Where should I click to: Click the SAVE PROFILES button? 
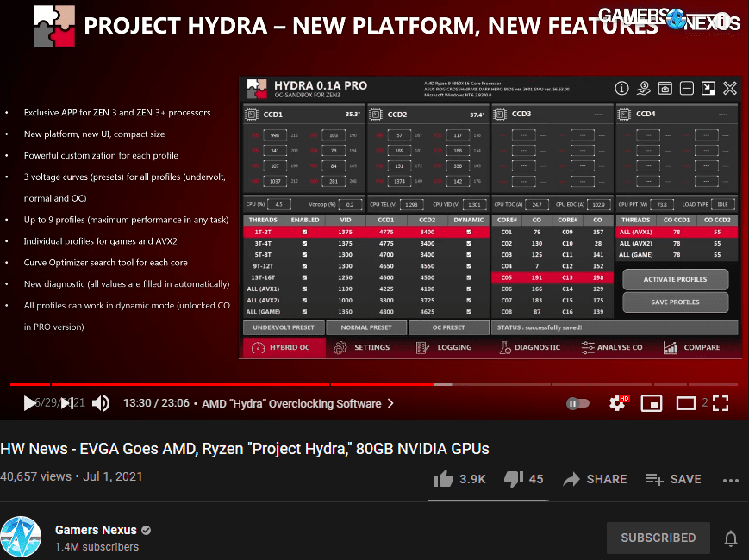676,302
